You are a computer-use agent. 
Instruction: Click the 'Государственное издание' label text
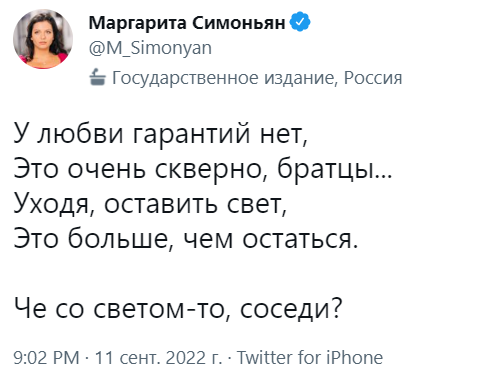223,78
